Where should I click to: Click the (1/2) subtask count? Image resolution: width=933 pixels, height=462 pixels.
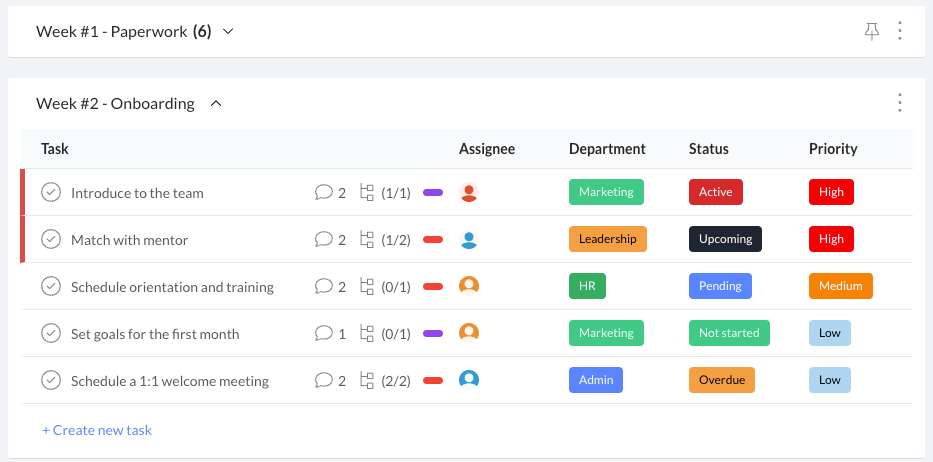(396, 240)
